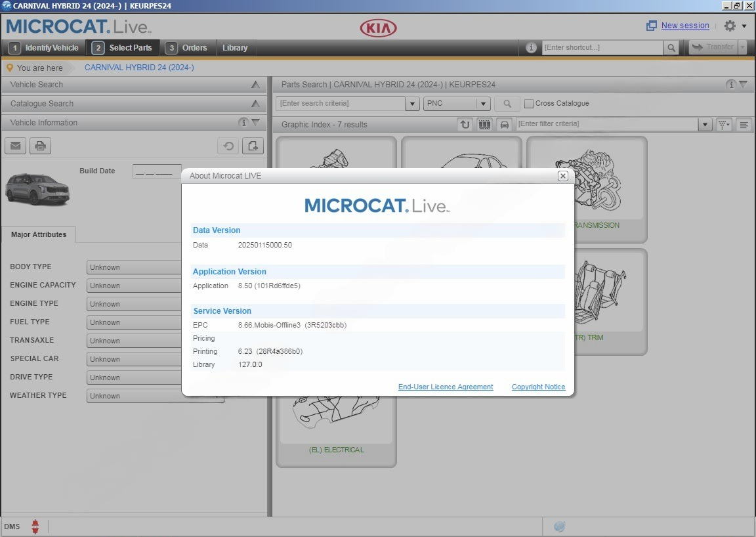The height and width of the screenshot is (537, 756).
Task: Open the FUEL TYPE dropdown
Action: (134, 322)
